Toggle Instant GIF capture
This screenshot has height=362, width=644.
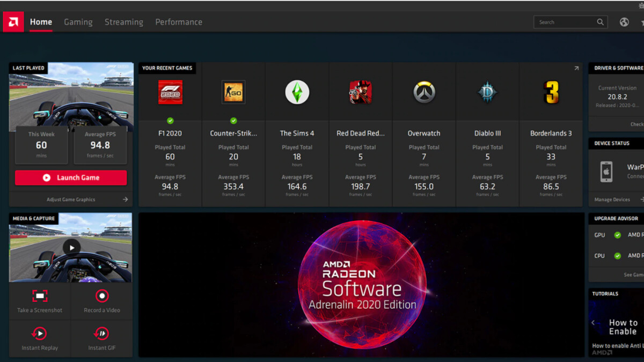[102, 334]
